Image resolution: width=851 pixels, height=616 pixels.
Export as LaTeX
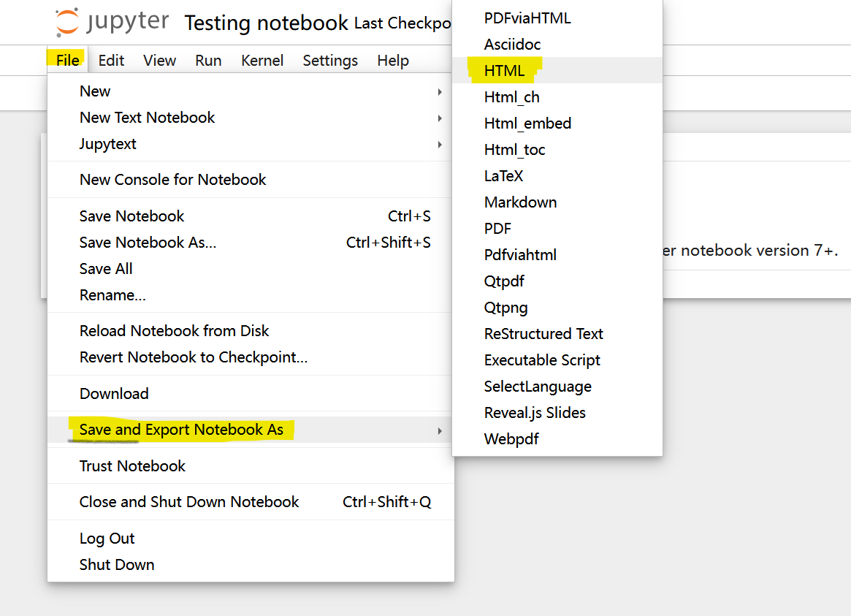pos(557,176)
